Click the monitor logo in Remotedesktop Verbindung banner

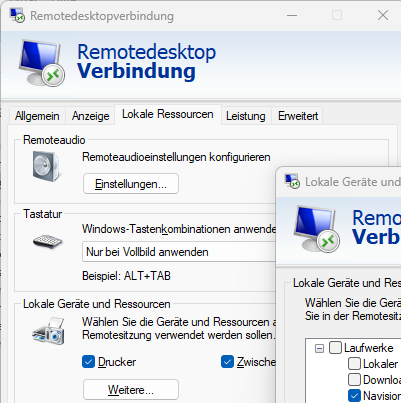tap(41, 63)
